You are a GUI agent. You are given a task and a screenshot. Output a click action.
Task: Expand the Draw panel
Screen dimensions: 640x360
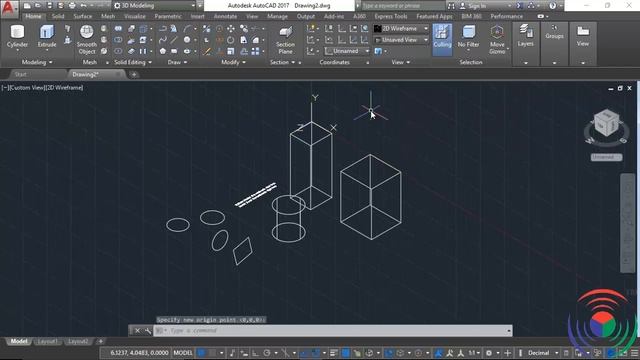click(x=177, y=62)
